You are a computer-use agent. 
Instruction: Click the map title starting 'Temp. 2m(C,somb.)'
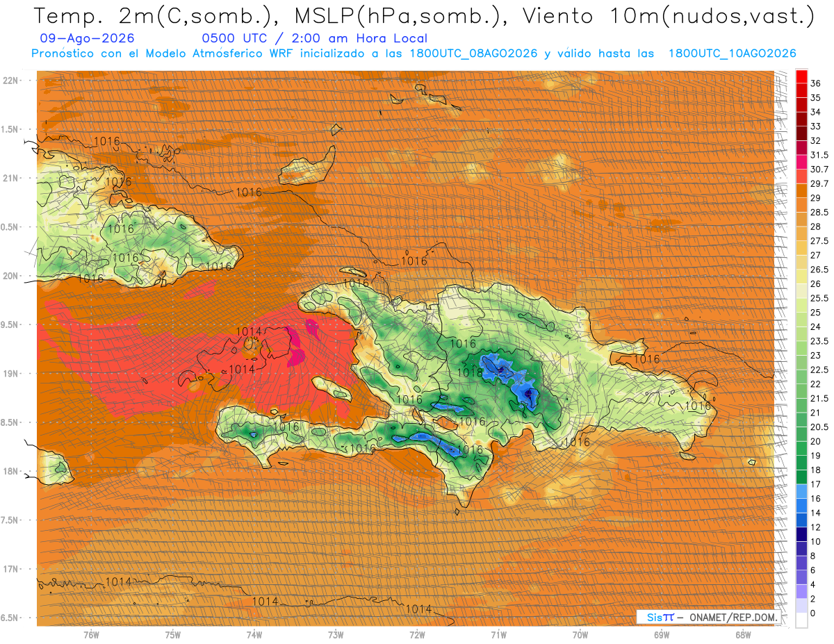pyautogui.click(x=423, y=16)
